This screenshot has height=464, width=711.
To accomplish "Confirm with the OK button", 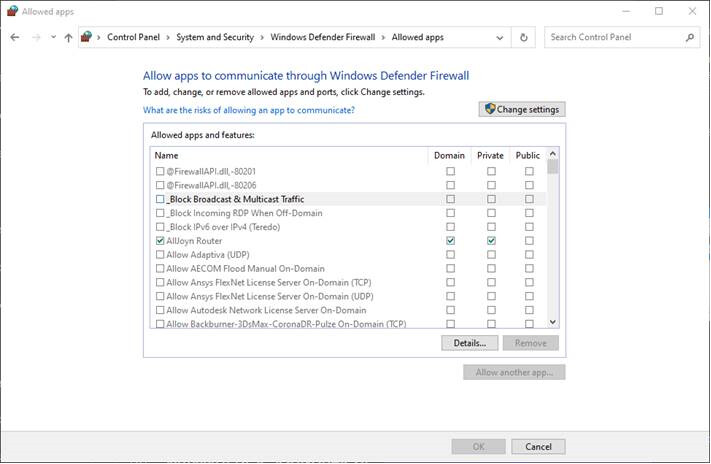I will (x=478, y=446).
